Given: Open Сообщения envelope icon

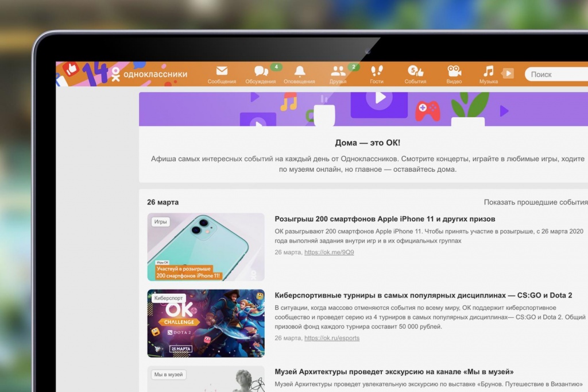Looking at the screenshot, I should click(x=222, y=71).
